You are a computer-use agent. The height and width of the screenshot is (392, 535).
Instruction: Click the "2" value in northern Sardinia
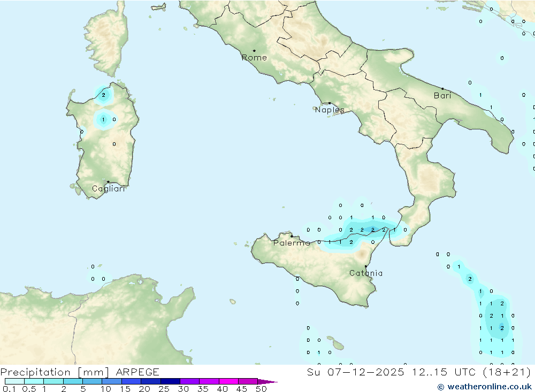(x=103, y=95)
